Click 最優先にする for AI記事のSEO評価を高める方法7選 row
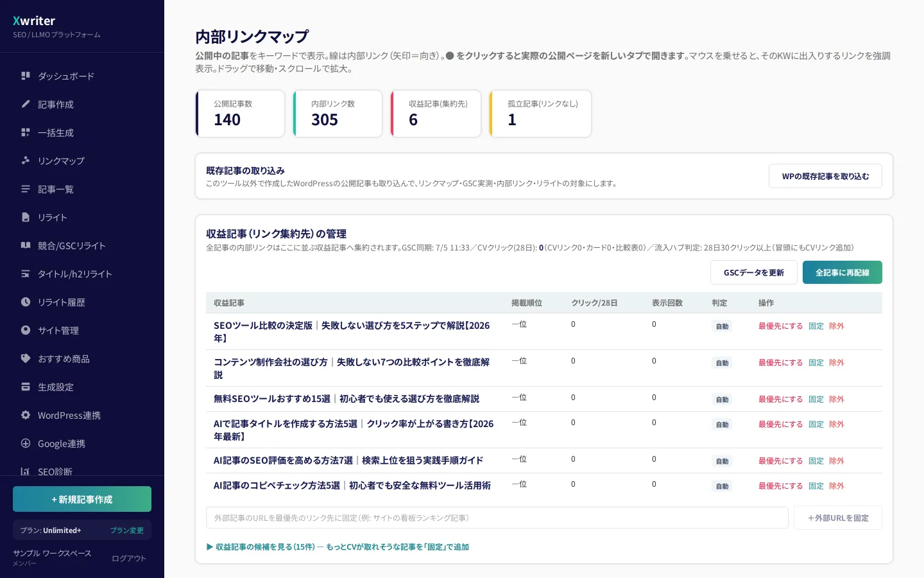 point(780,461)
